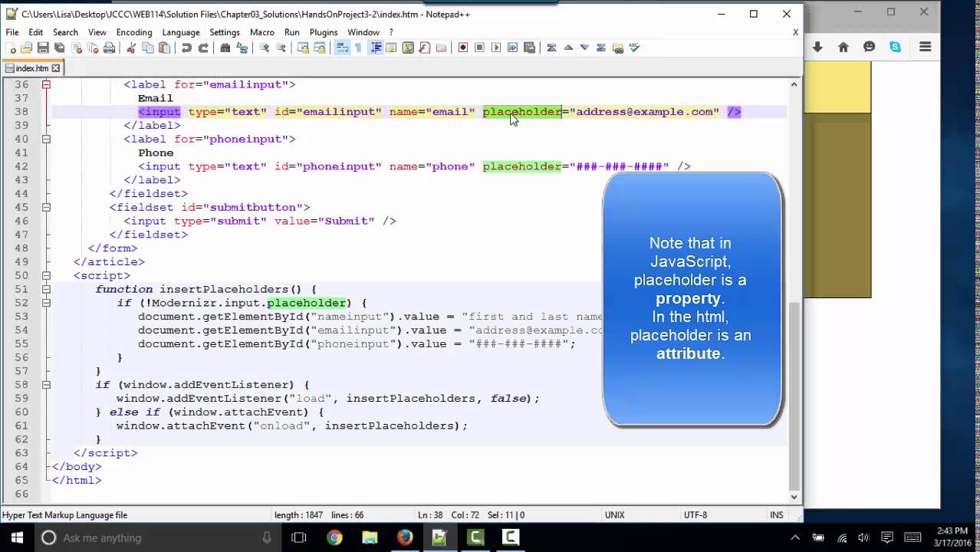980x552 pixels.
Task: Click the Undo arrow icon
Action: 186,48
